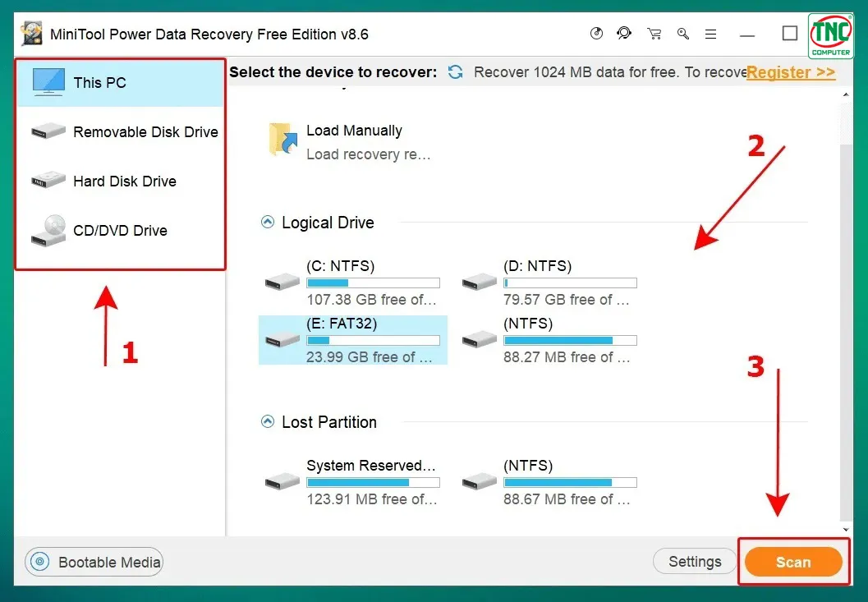Start the scan with the Scan button
This screenshot has width=868, height=602.
coord(793,562)
